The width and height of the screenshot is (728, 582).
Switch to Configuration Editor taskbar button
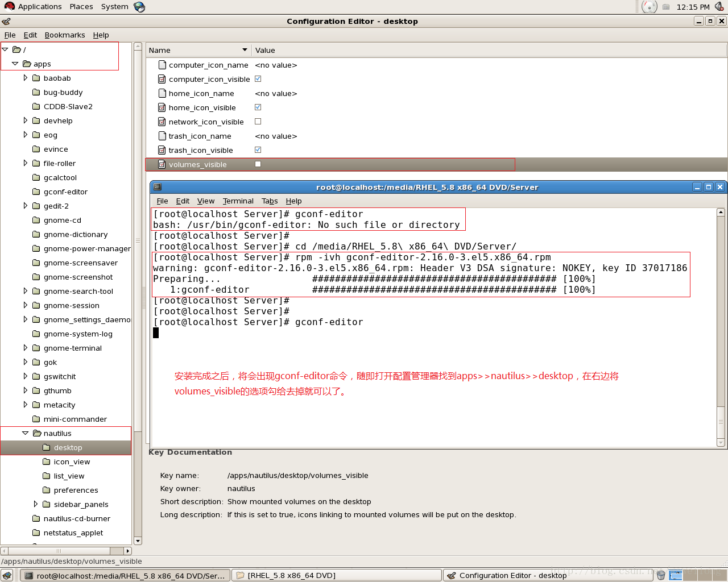pos(548,575)
